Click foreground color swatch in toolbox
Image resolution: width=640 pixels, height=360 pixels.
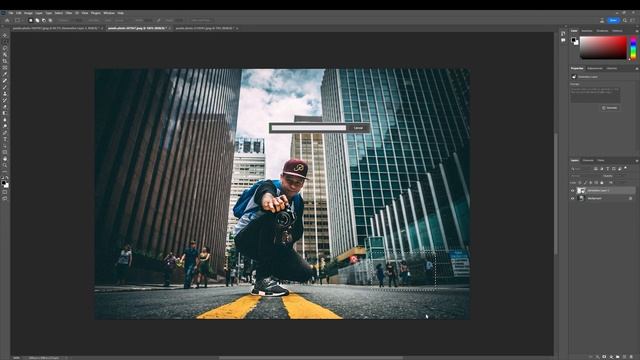(4, 182)
